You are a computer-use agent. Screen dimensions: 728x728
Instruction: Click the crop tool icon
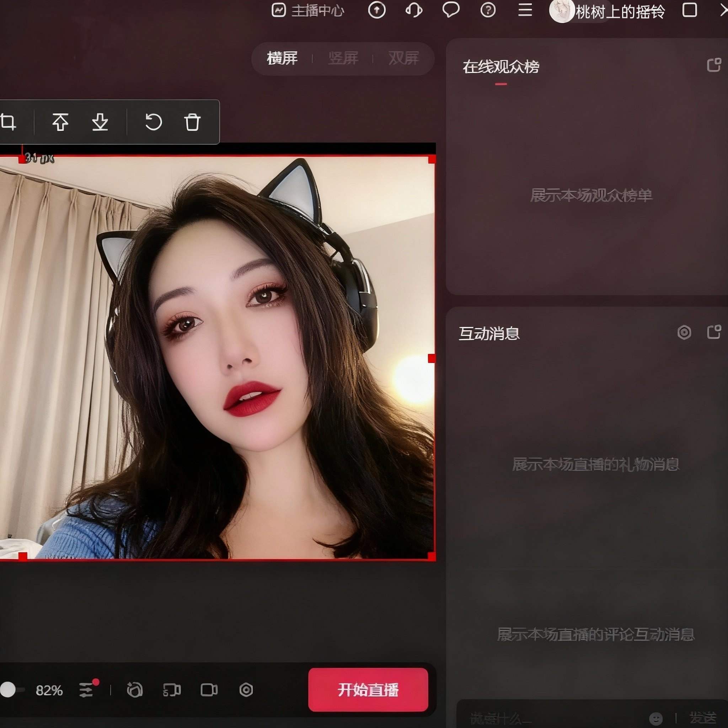(8, 122)
